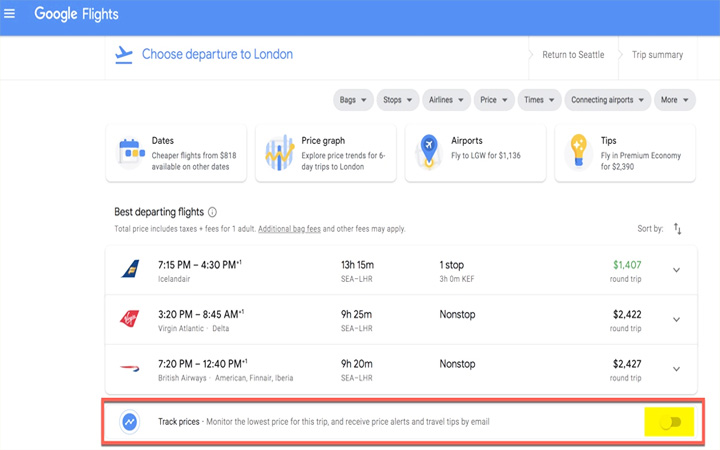
Task: Open the hamburger main menu
Action: [9, 14]
